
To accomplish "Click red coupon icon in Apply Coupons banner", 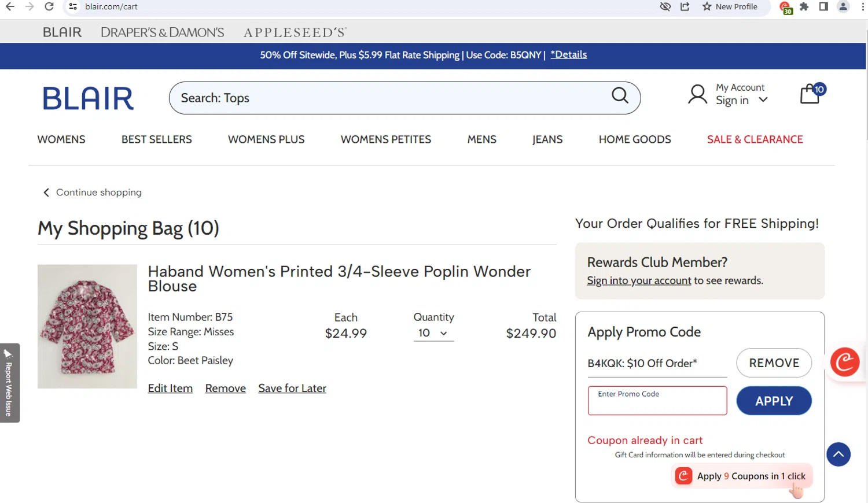I will point(683,476).
